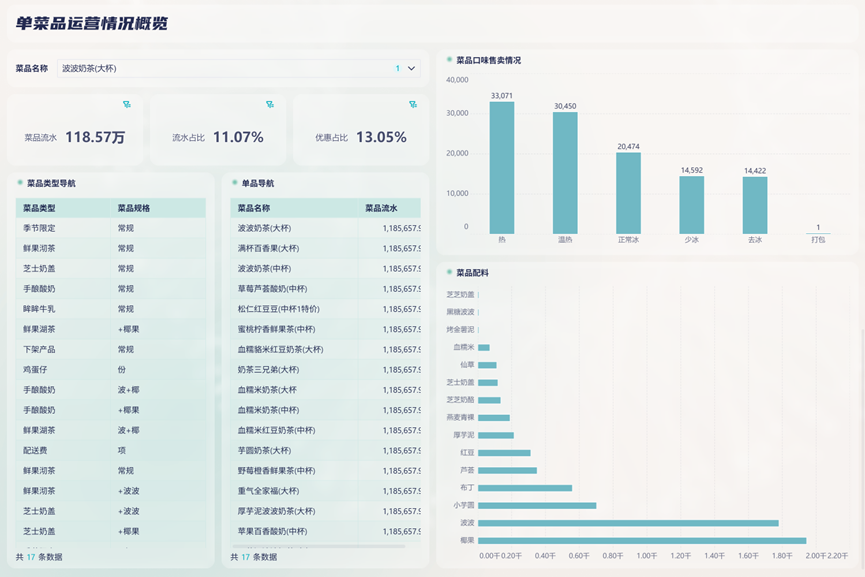Click 菜品流水 column header in 单品导航 table
865x577 pixels.
click(381, 208)
